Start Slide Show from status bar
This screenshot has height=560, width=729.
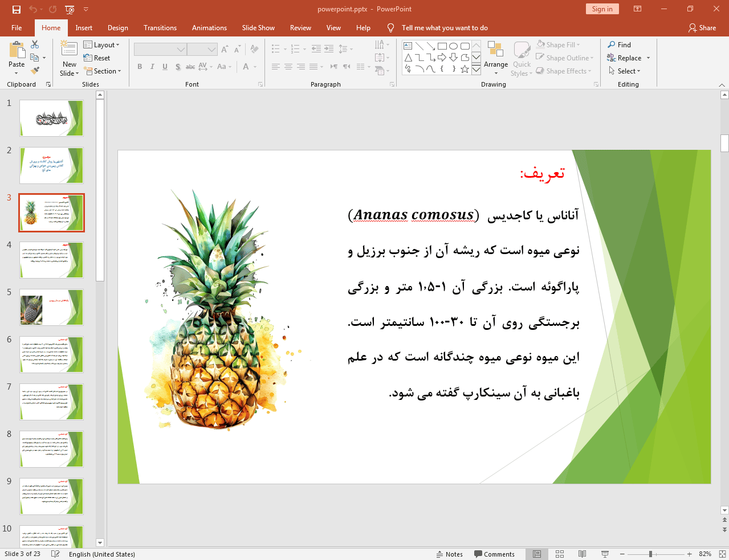(x=605, y=554)
